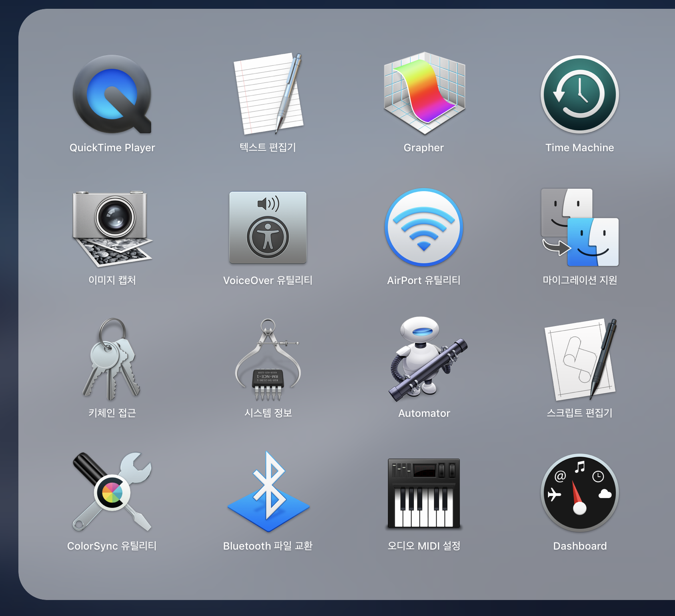The width and height of the screenshot is (675, 616).
Task: Click the "마이그레이션 지원" label
Action: (x=580, y=280)
